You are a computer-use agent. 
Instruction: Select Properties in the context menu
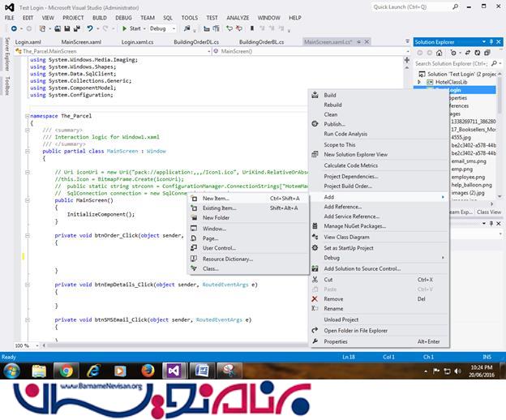[379, 341]
